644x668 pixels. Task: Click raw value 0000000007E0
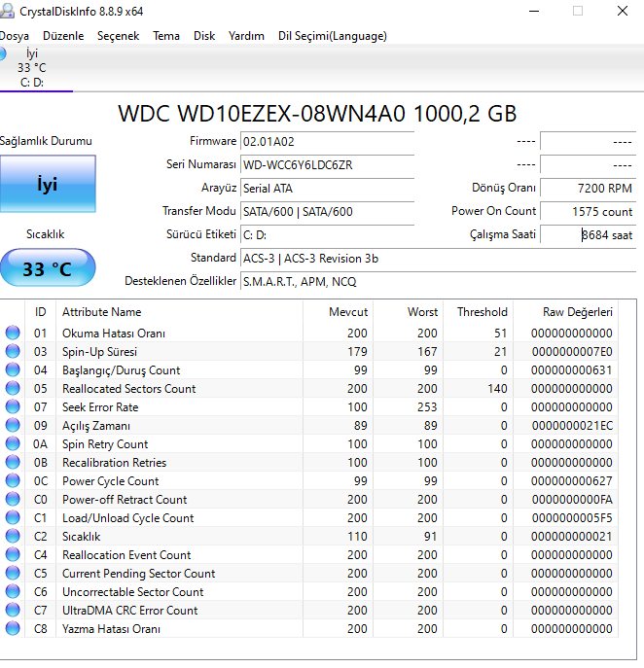click(572, 351)
